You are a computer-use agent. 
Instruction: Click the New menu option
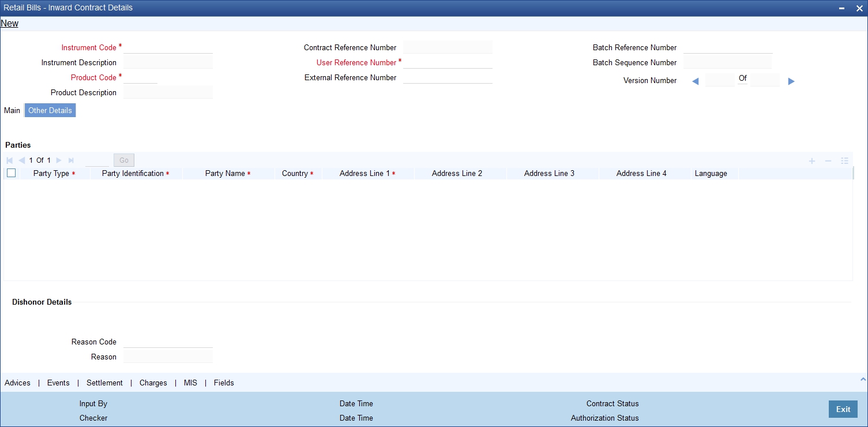[x=9, y=23]
